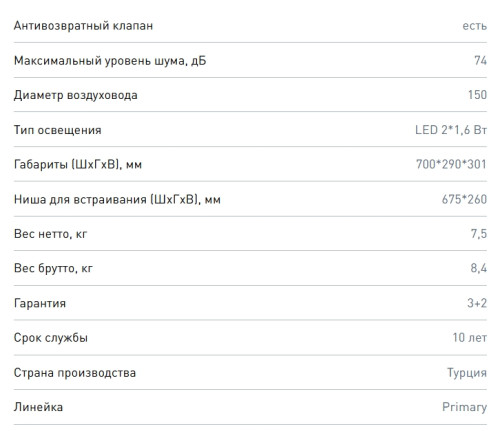
Task: Select dimensions value 700*290*301
Action: 451,164
